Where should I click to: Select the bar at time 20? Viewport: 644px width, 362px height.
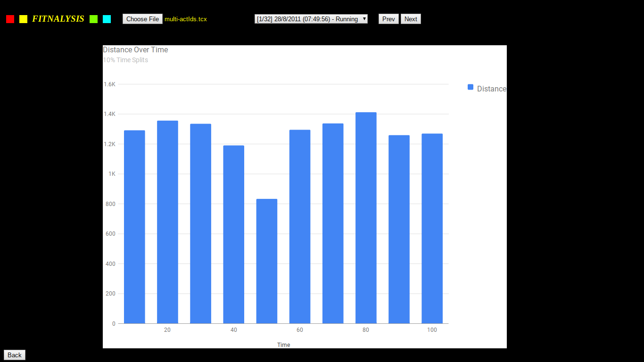pyautogui.click(x=167, y=222)
